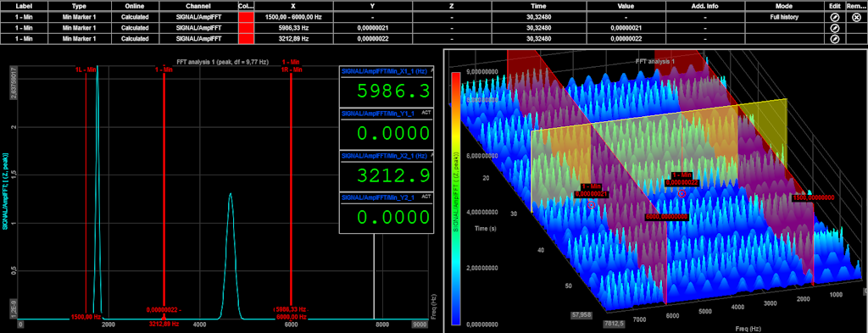
Task: Edit the marker row with X 3212,89 Hz
Action: tap(835, 39)
